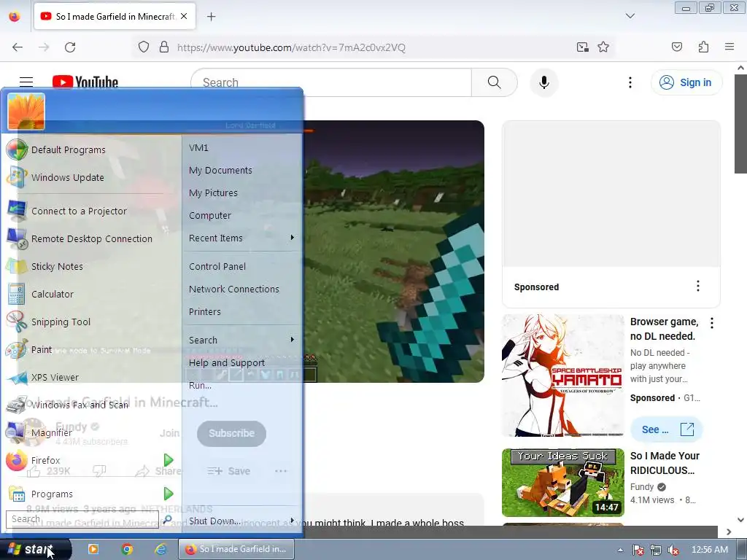Open options for Browser game ad
The image size is (747, 560).
coord(712,323)
